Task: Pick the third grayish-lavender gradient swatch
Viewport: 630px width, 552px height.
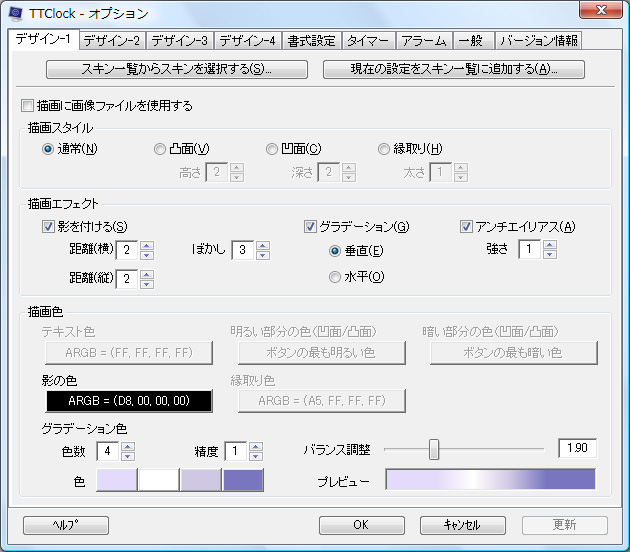Action: pos(201,480)
